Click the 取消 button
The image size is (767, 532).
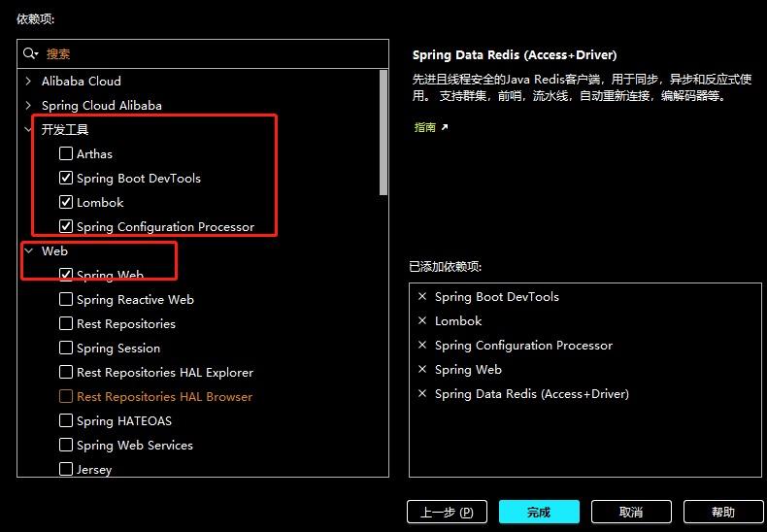[x=631, y=512]
